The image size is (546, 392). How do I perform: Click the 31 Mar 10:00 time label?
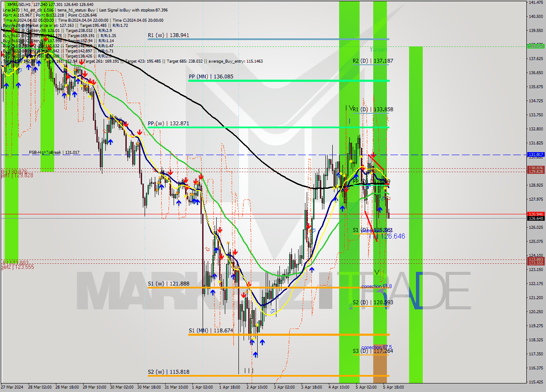point(176,387)
